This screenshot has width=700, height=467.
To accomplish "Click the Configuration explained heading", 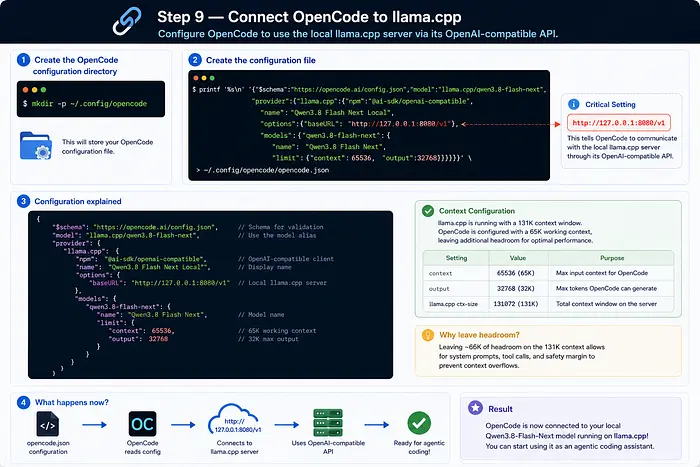I will pos(78,201).
